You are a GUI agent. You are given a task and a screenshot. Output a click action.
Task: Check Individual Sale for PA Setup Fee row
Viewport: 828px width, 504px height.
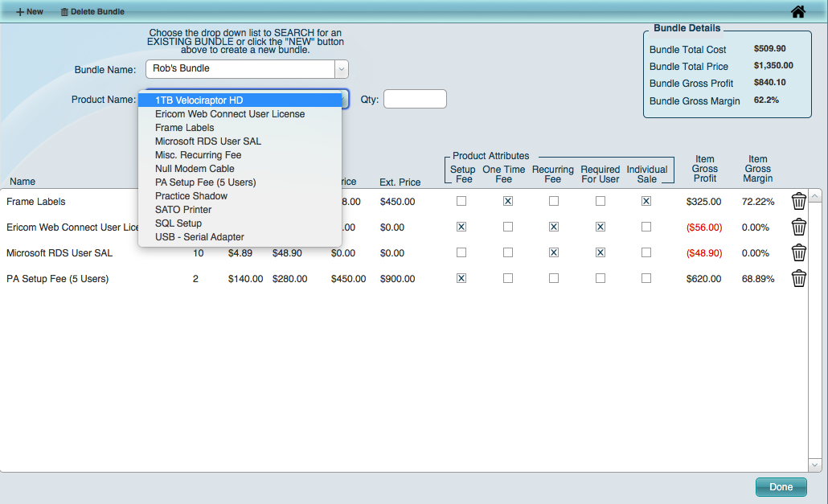pyautogui.click(x=646, y=278)
